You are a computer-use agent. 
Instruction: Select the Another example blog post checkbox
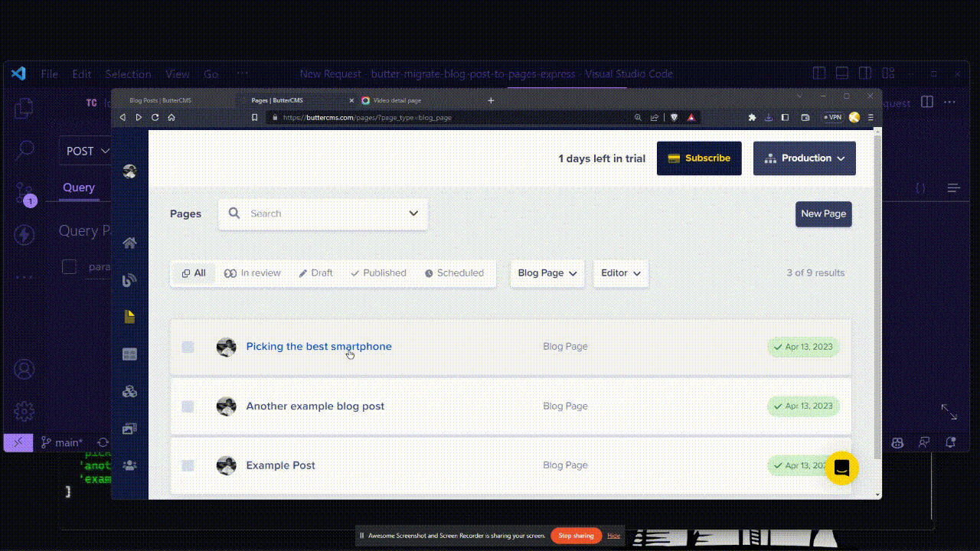188,406
